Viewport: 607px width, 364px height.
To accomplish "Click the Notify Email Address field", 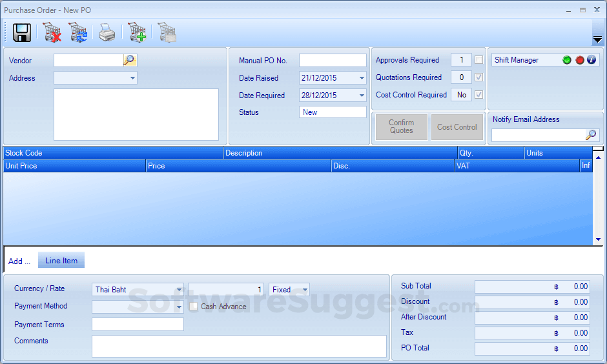I will pos(539,135).
